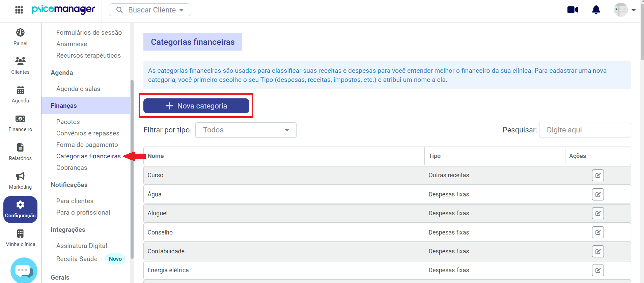Open the Painel dashboard icon
The width and height of the screenshot is (644, 283).
coord(20,33)
